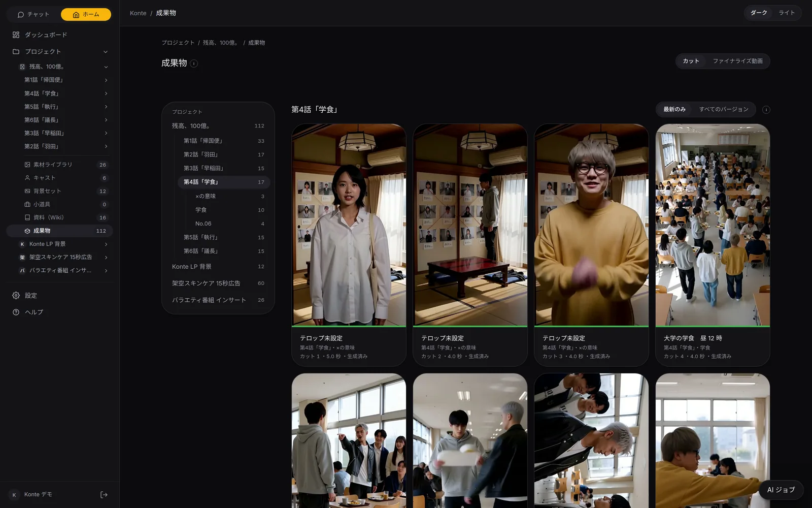The image size is (812, 508).
Task: Click the 資料 (Wiki) book icon
Action: tap(27, 217)
